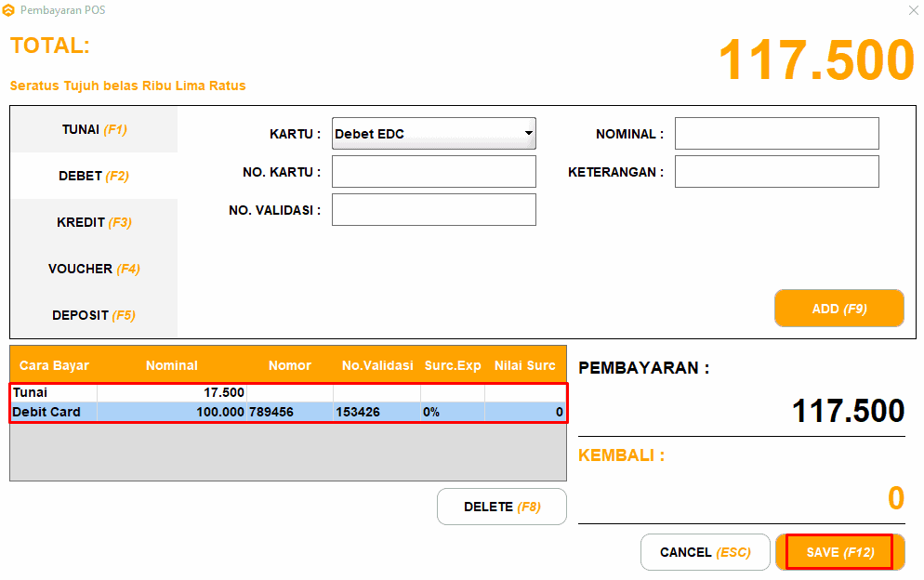
Task: Click the 100.000 nominal cell
Action: click(x=171, y=412)
